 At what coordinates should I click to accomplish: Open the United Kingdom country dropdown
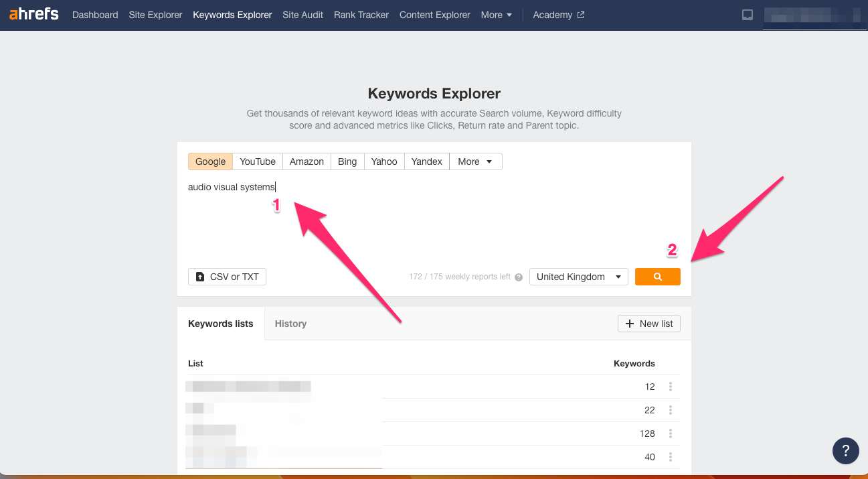click(579, 277)
